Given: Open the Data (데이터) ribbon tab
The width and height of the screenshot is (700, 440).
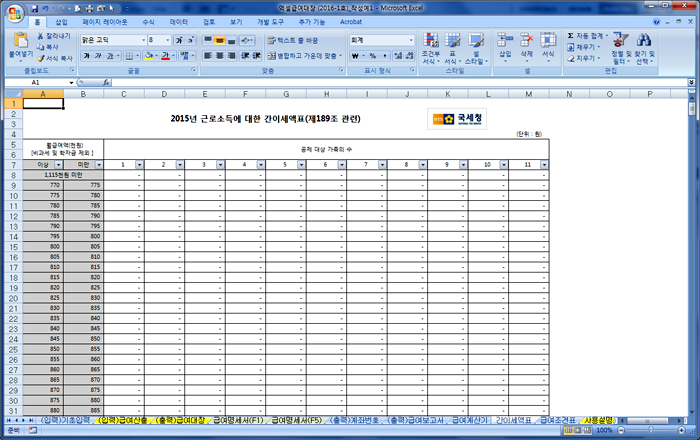Looking at the screenshot, I should pos(179,22).
